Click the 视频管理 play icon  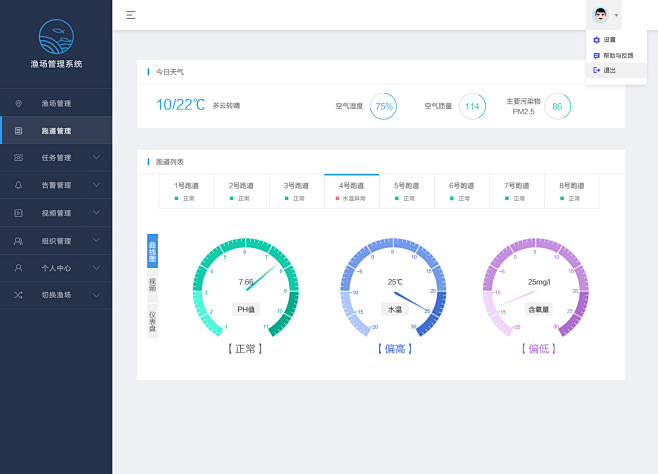point(18,213)
